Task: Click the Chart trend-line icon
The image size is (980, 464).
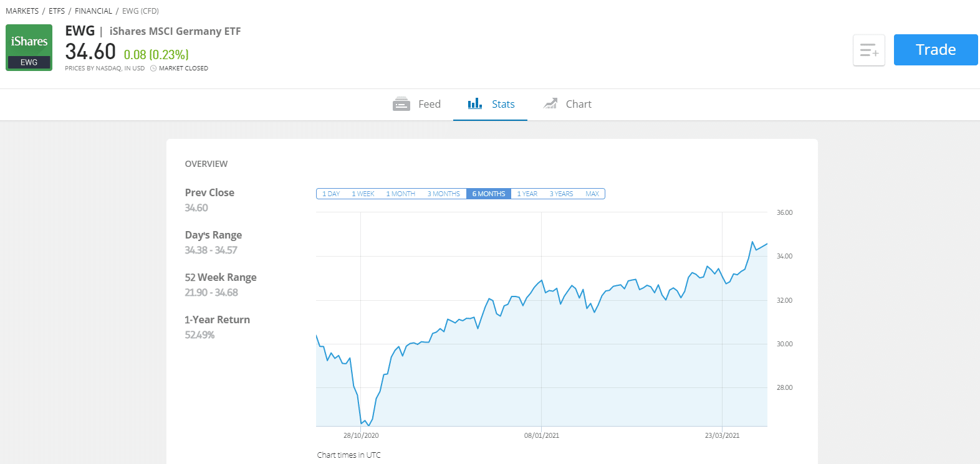Action: coord(550,103)
